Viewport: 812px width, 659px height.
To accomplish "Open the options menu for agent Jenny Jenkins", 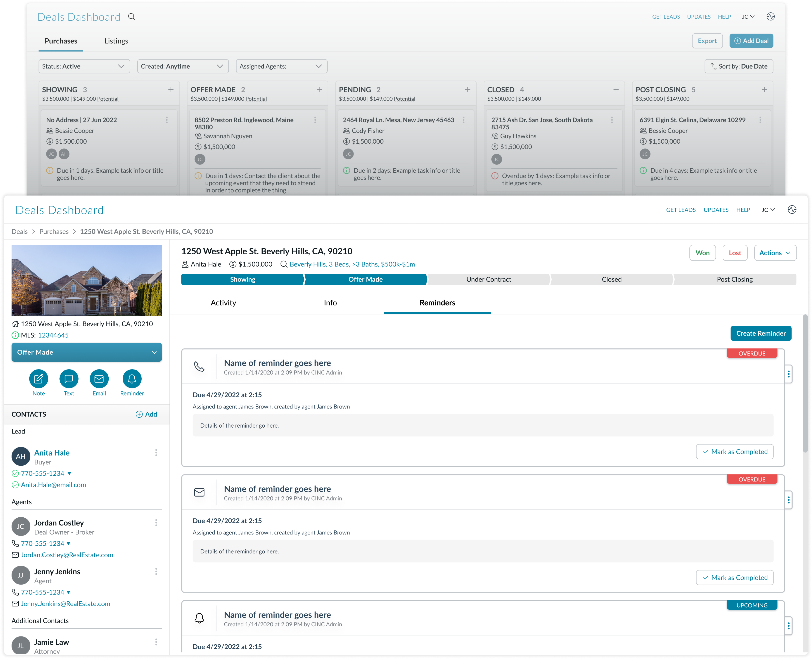I will (156, 571).
